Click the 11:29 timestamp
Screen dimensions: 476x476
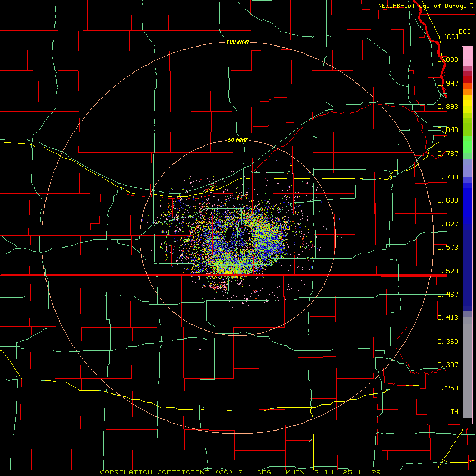(369, 472)
